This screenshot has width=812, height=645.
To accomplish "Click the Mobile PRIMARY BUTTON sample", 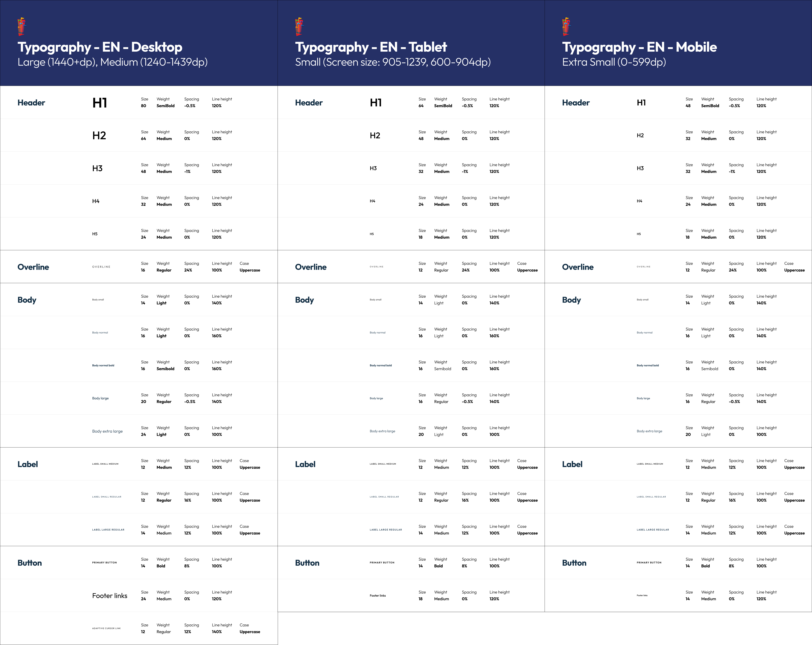I will point(649,562).
